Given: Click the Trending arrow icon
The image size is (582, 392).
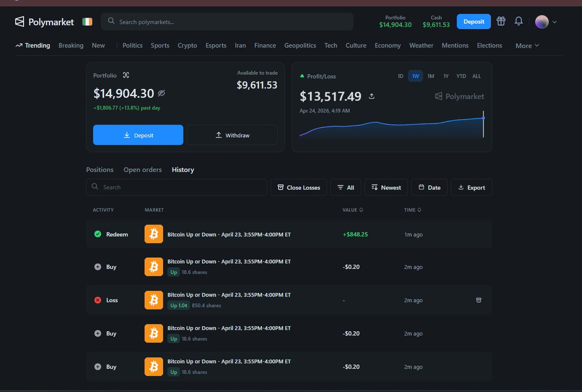Looking at the screenshot, I should (19, 45).
